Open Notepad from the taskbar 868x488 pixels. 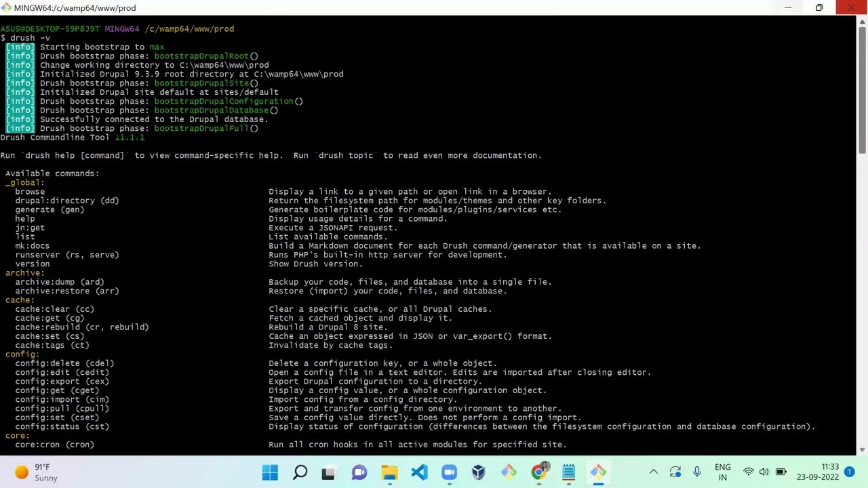click(568, 472)
